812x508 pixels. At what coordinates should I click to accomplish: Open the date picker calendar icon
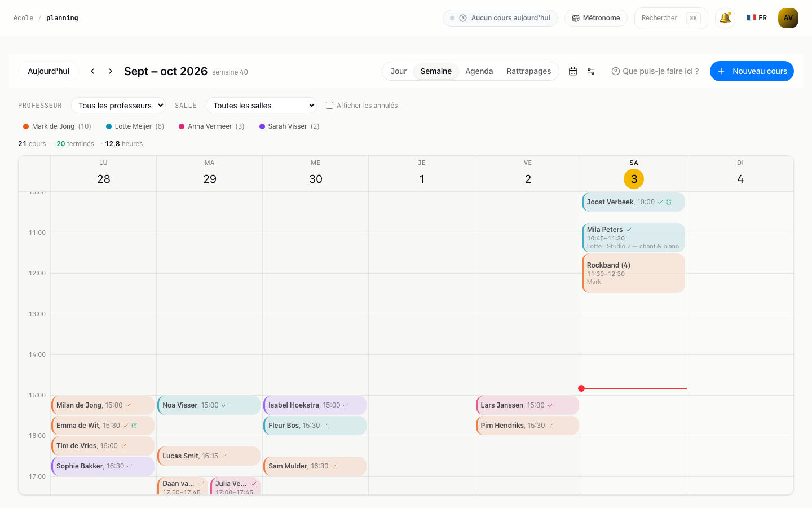point(573,71)
